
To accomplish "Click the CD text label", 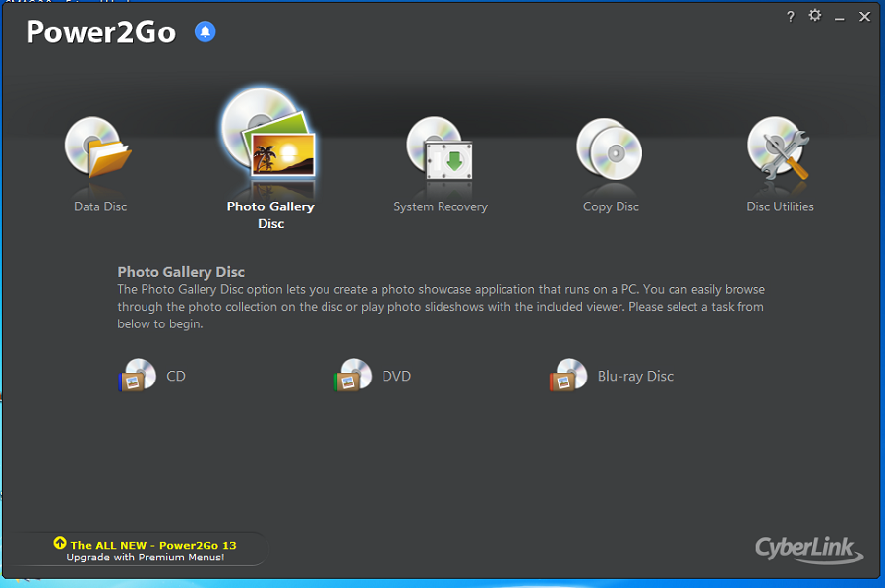I will click(176, 376).
